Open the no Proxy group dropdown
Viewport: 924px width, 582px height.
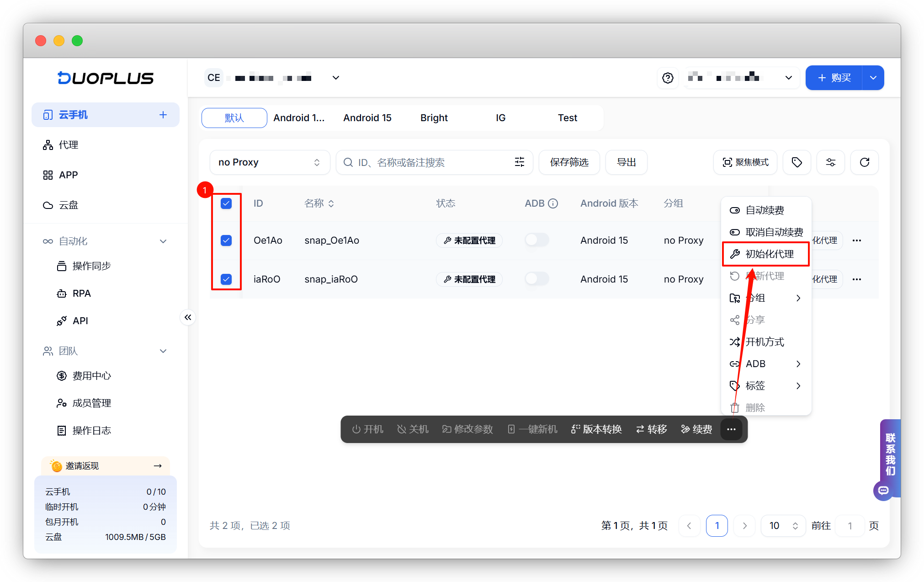point(270,162)
